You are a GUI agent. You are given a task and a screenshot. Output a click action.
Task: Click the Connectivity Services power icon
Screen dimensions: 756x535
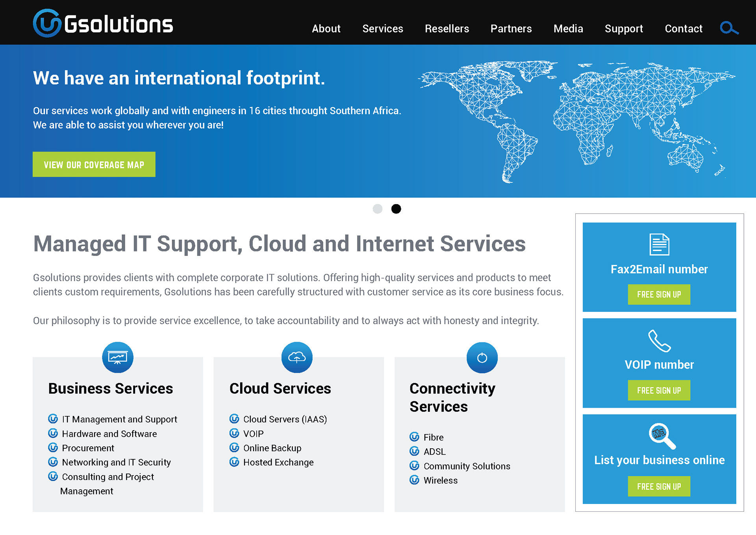pos(482,358)
